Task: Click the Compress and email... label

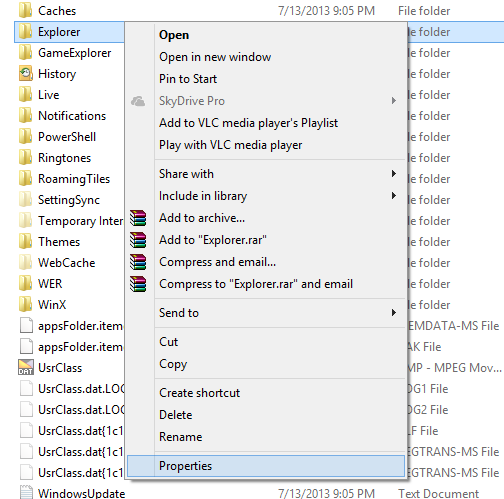Action: 218,262
